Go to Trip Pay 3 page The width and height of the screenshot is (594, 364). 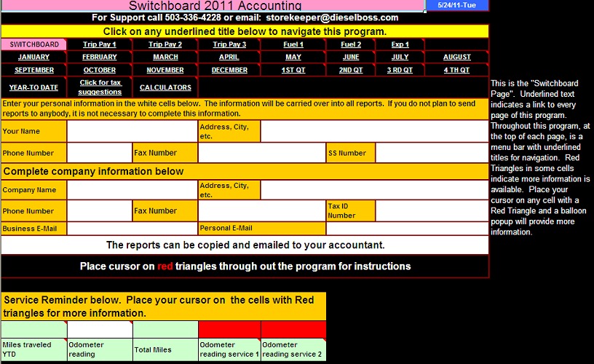tap(229, 44)
